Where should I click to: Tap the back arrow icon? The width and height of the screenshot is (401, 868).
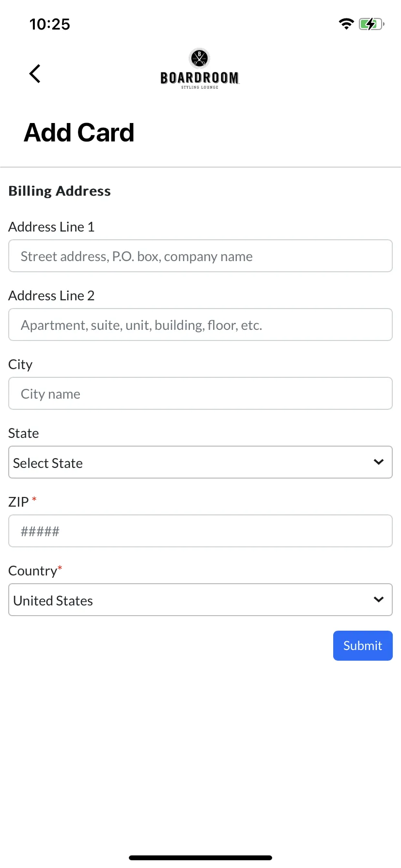pos(35,74)
